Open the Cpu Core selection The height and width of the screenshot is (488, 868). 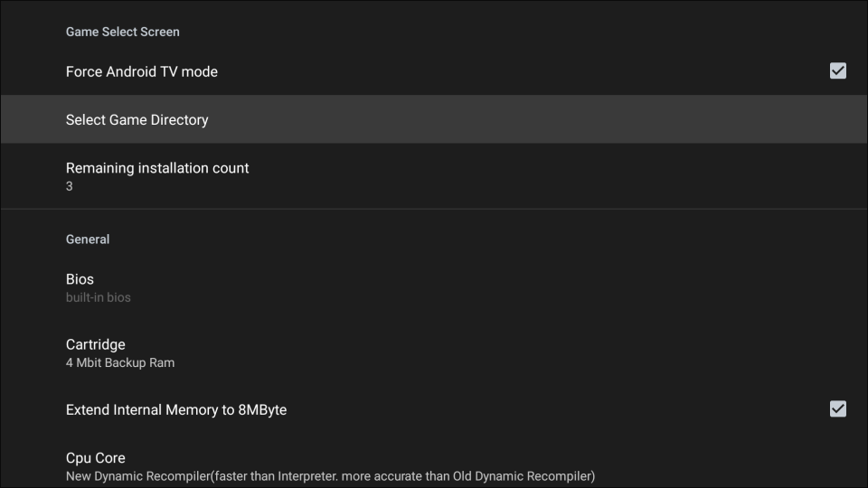96,457
